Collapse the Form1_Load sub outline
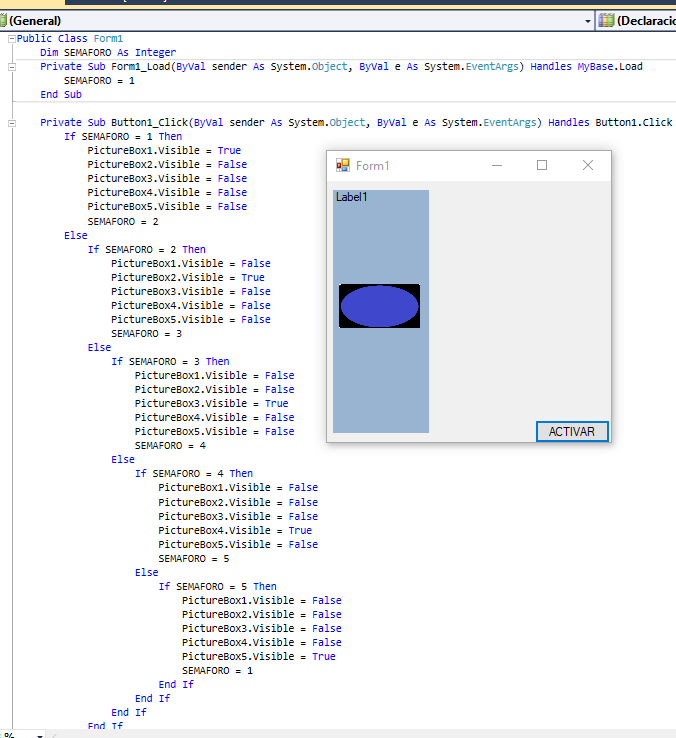 12,67
